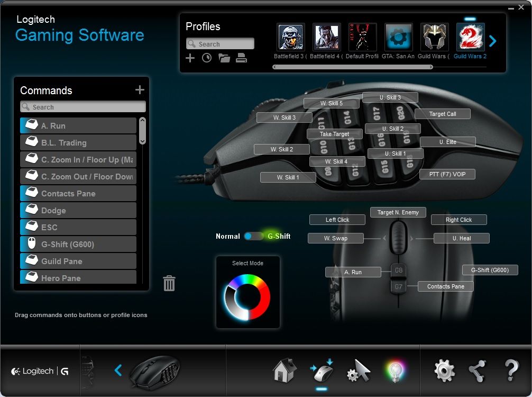
Task: Click the trash can delete icon
Action: coord(169,283)
